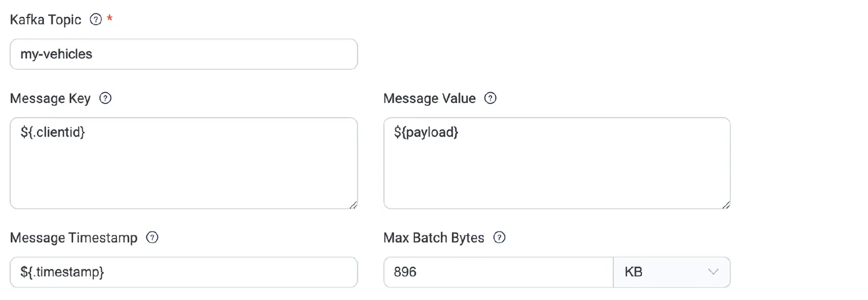Click into the Message Value ${payload} textarea

coord(557,163)
